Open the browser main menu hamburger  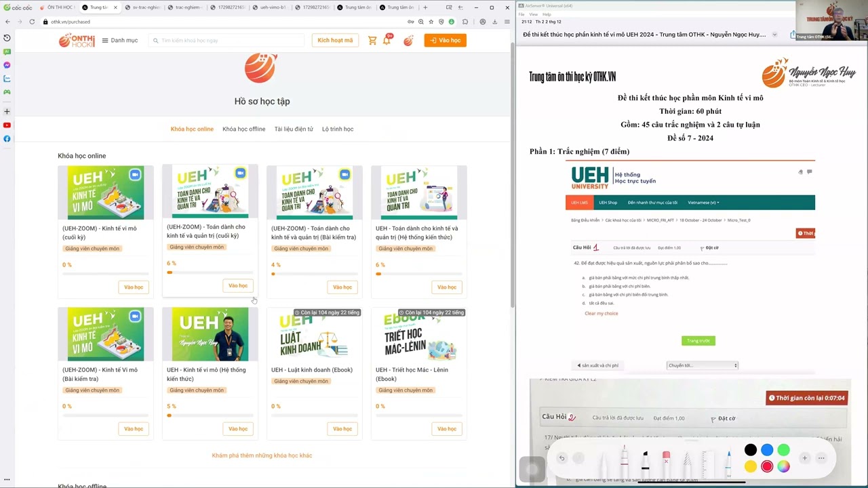[x=507, y=22]
